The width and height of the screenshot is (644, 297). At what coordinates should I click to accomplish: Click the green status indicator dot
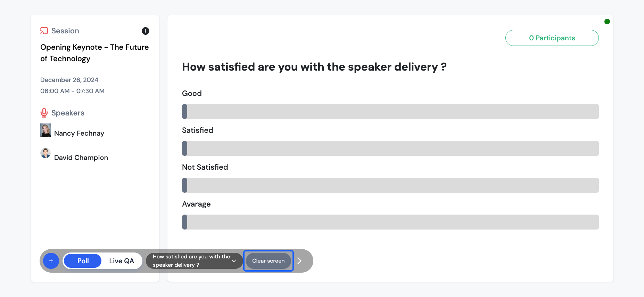tap(607, 22)
